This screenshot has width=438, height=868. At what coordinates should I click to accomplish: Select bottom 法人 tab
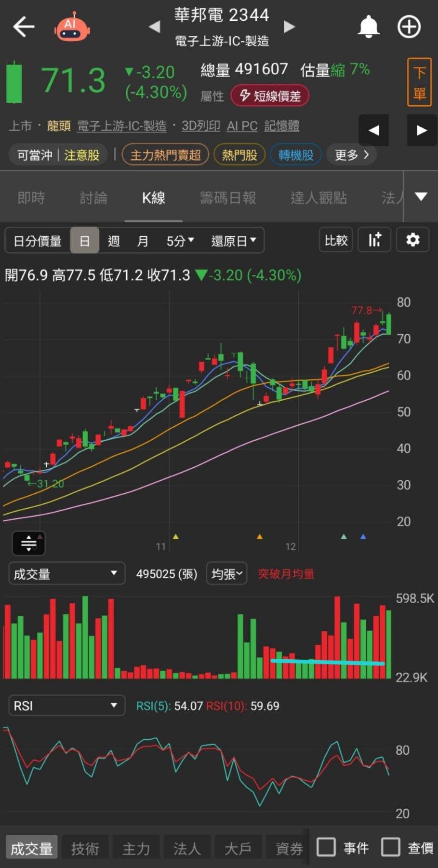187,848
